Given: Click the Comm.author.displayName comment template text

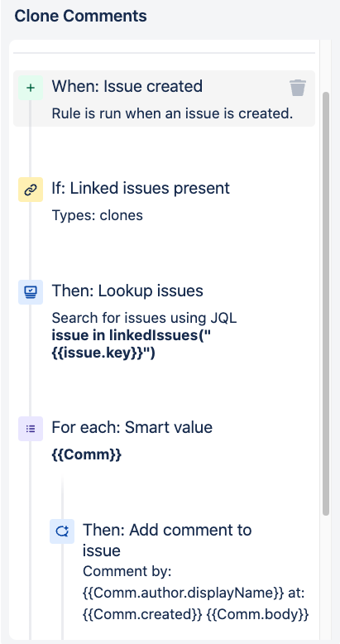Looking at the screenshot, I should (179, 593).
